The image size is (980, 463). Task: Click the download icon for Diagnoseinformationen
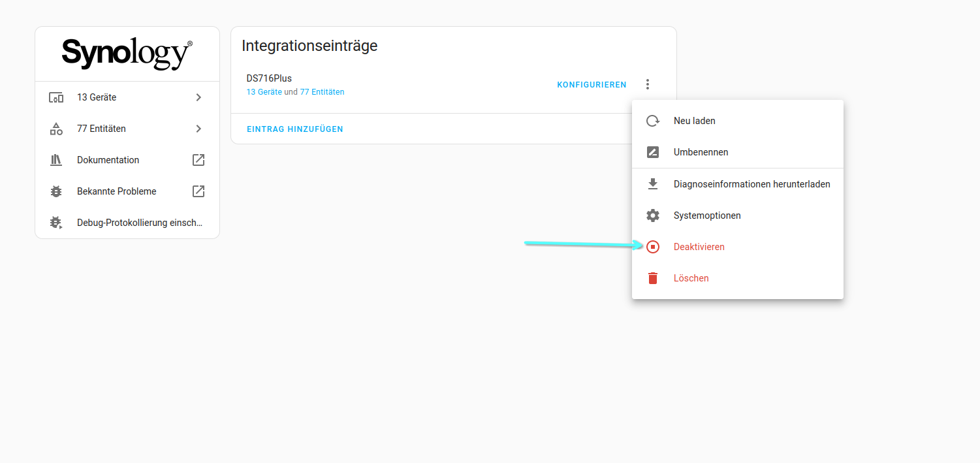pos(652,184)
